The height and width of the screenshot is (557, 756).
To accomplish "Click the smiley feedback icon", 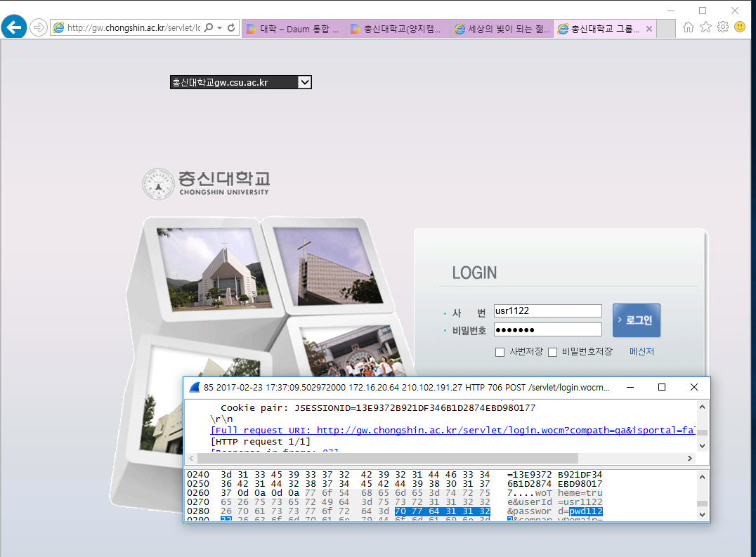I will pos(740,27).
